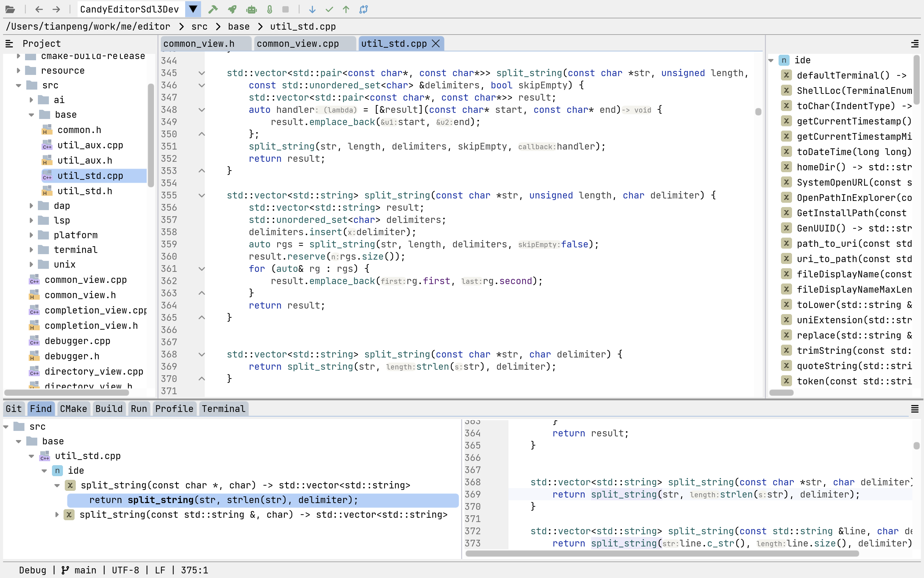The image size is (924, 578).
Task: Open common.h in Project tree
Action: (x=79, y=130)
